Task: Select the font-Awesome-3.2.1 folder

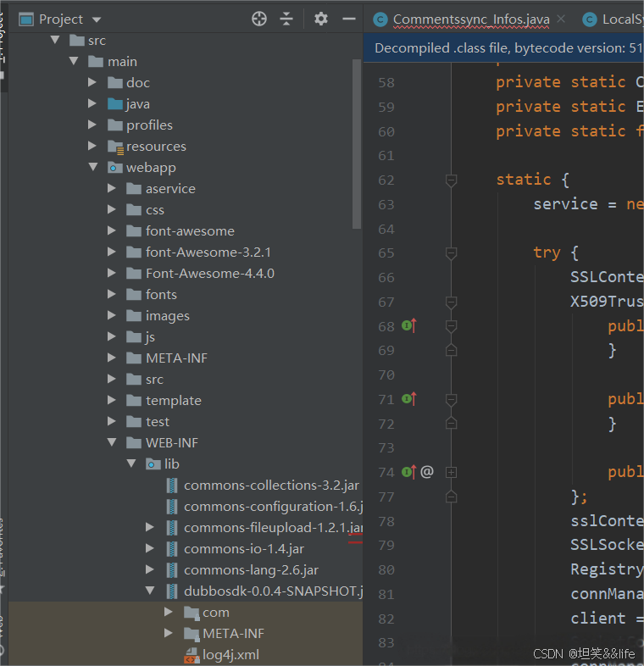Action: tap(208, 253)
